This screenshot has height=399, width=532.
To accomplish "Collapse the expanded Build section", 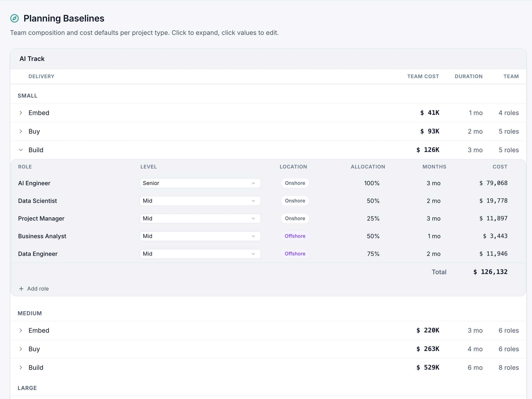I will [x=21, y=150].
